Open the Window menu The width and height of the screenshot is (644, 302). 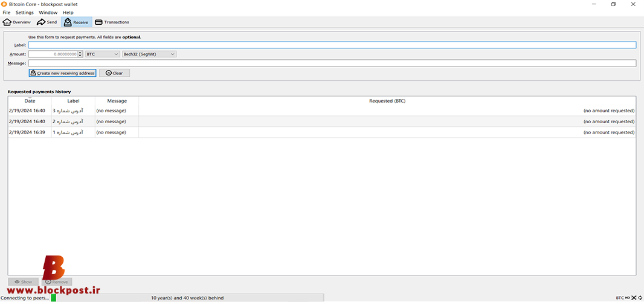[x=48, y=13]
